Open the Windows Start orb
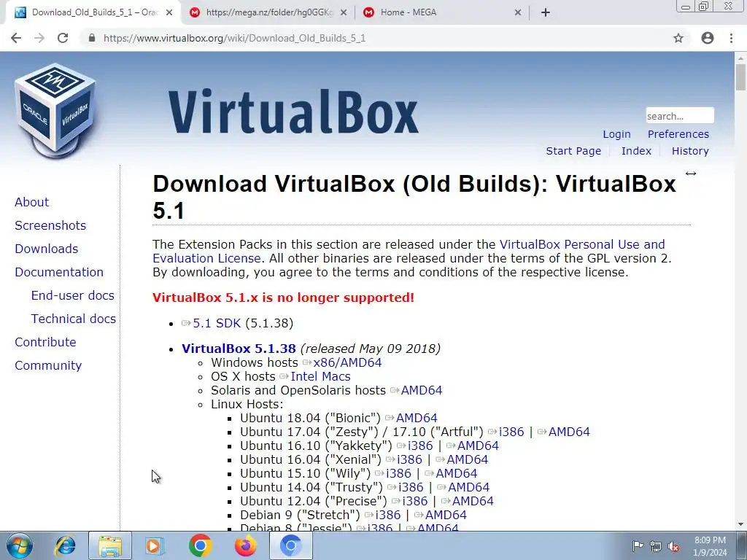 coord(20,545)
